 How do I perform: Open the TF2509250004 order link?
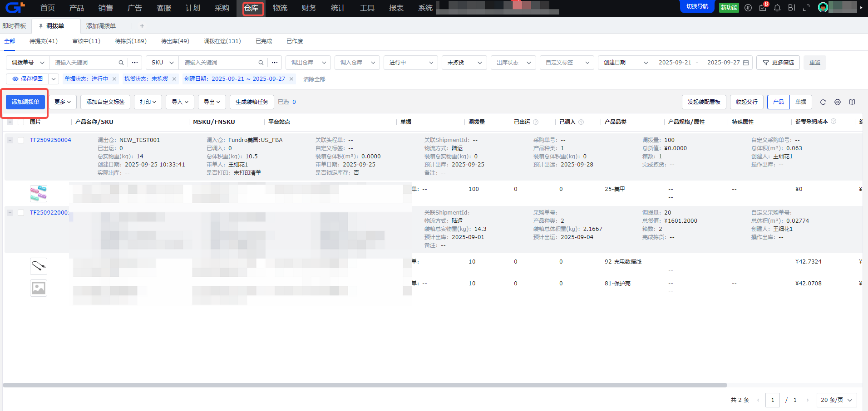coord(50,140)
